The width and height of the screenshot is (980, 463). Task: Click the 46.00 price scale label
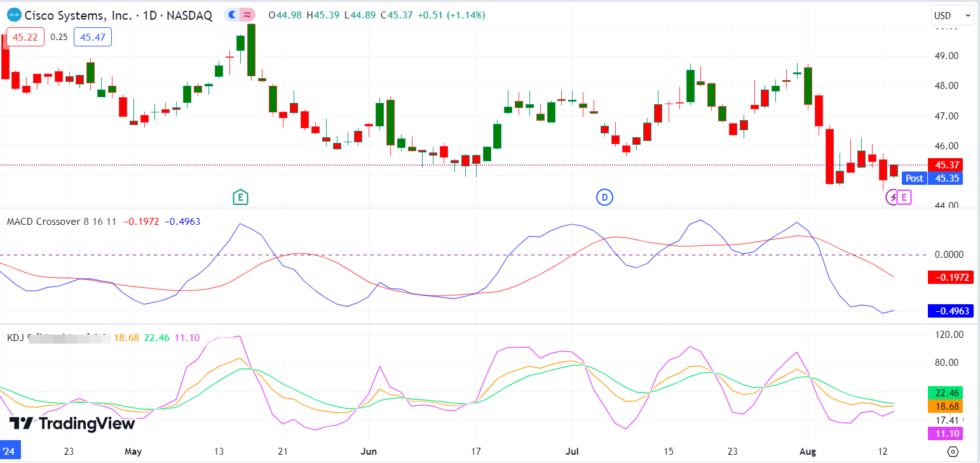[945, 146]
